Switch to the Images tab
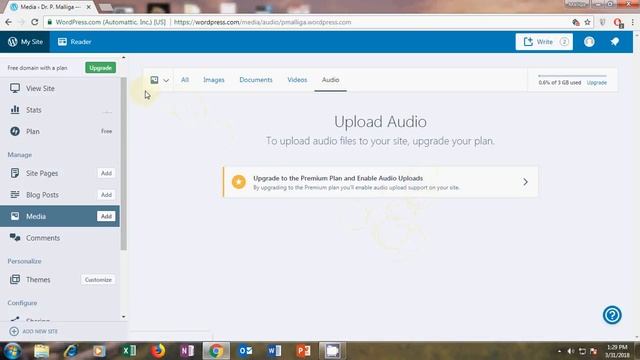Image resolution: width=640 pixels, height=360 pixels. pos(214,80)
